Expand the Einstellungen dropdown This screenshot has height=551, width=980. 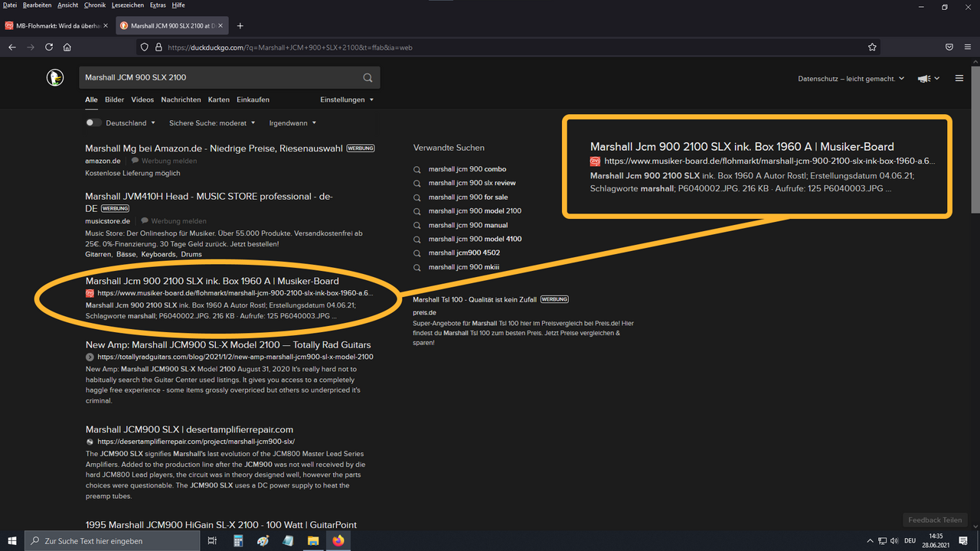pyautogui.click(x=347, y=99)
